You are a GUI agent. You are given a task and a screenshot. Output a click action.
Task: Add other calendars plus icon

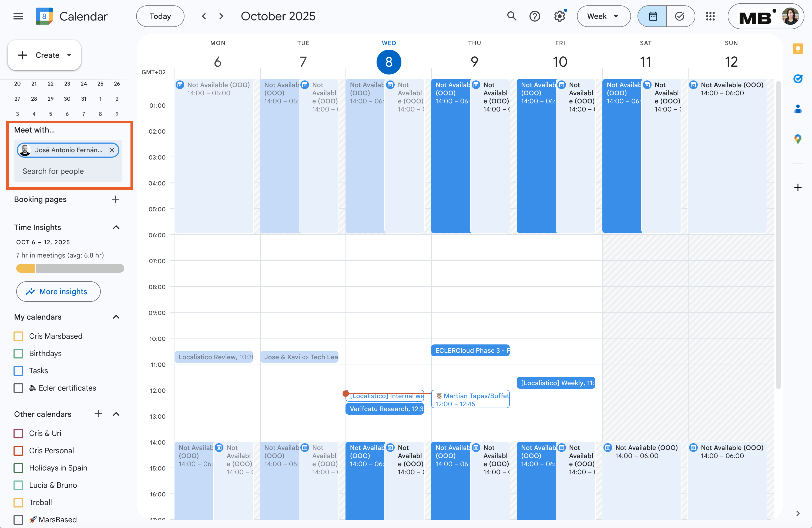pyautogui.click(x=98, y=414)
